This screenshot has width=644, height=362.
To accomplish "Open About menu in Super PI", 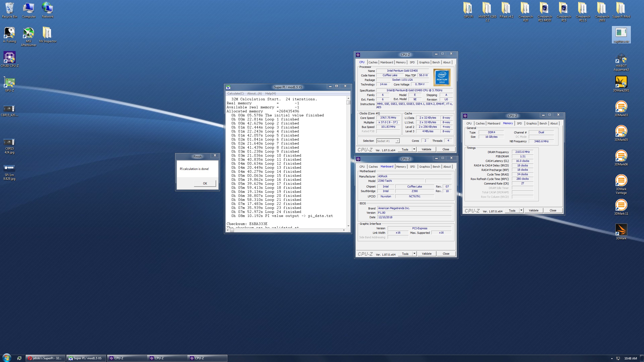I will (254, 94).
